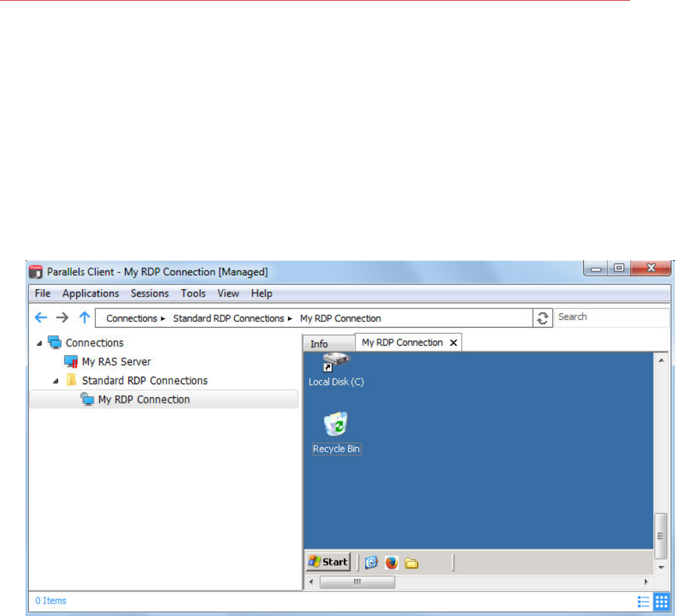Collapse the Connections tree node
The width and height of the screenshot is (675, 616).
[39, 344]
